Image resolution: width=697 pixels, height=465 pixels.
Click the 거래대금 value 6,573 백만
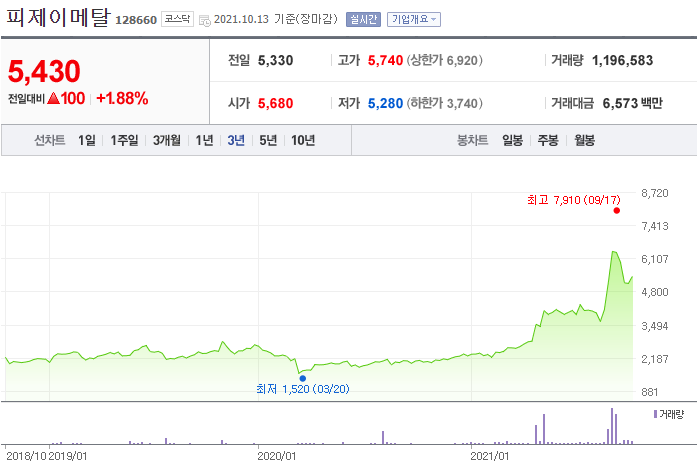(x=633, y=104)
